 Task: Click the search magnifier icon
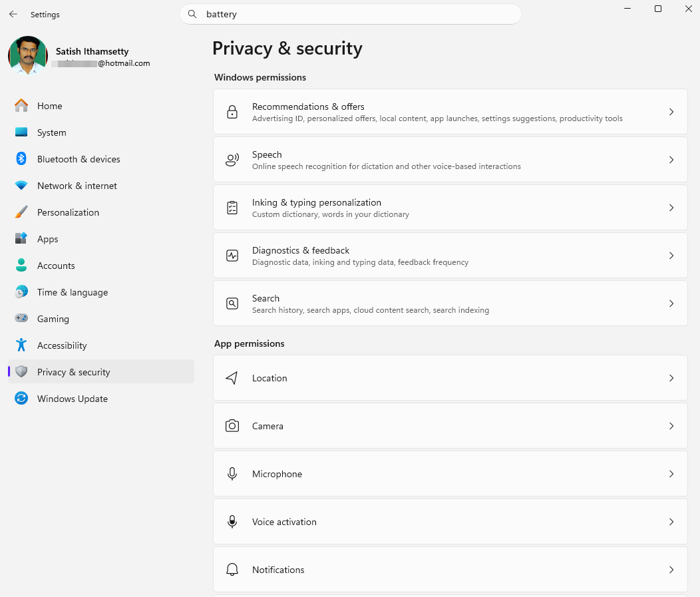pyautogui.click(x=192, y=14)
